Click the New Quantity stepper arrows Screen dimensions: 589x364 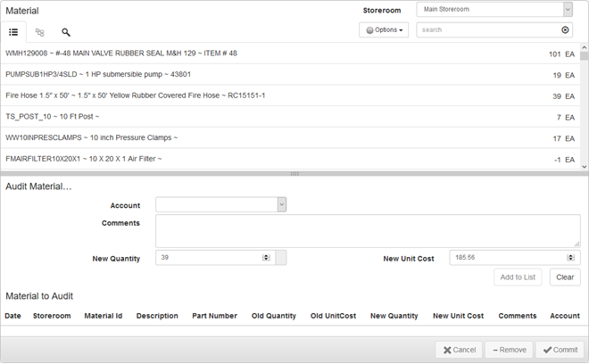click(x=266, y=258)
